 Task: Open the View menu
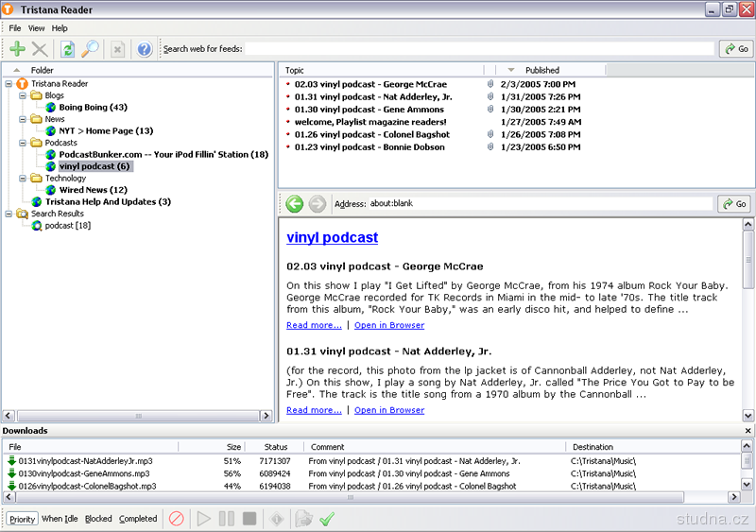36,28
